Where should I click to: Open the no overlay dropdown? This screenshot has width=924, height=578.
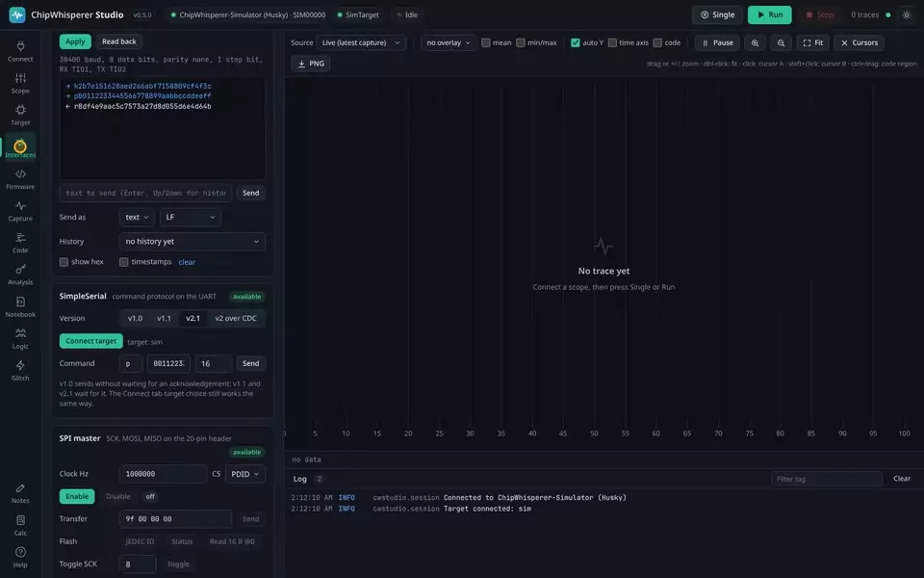coord(448,42)
